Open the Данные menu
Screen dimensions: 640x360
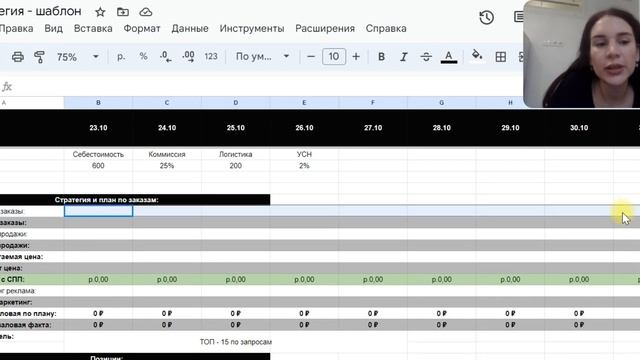click(190, 29)
